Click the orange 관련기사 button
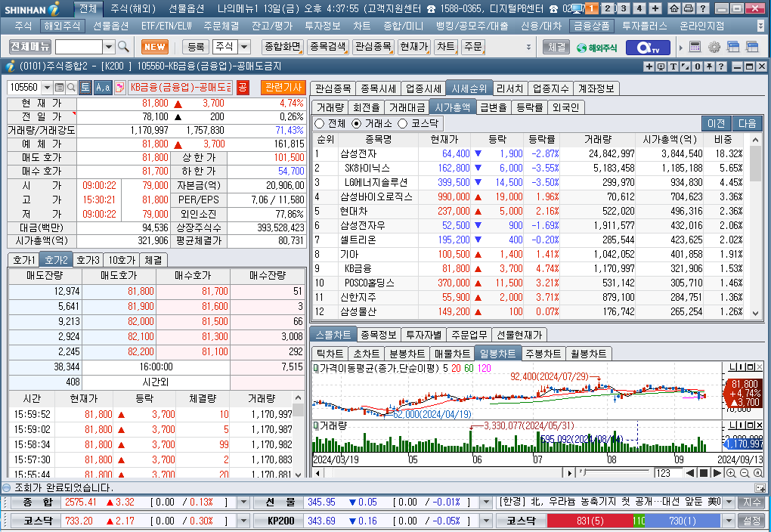Image resolution: width=771 pixels, height=532 pixels. 283,88
